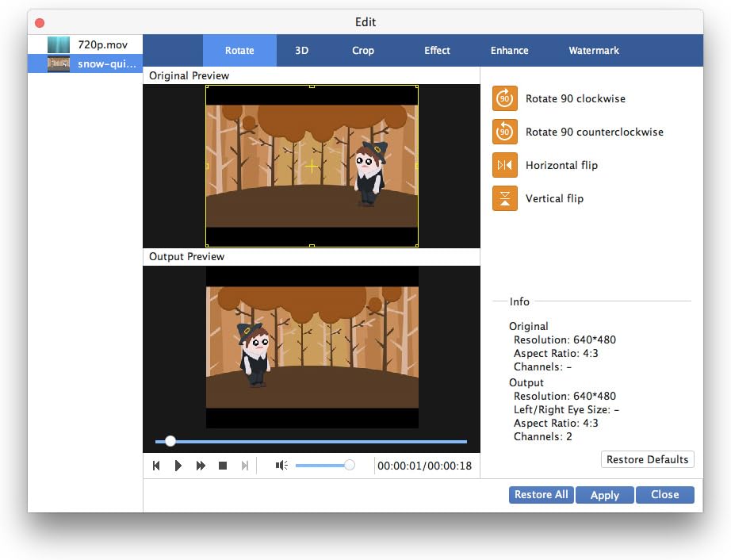Open the Crop tab
The width and height of the screenshot is (731, 560).
(x=362, y=50)
